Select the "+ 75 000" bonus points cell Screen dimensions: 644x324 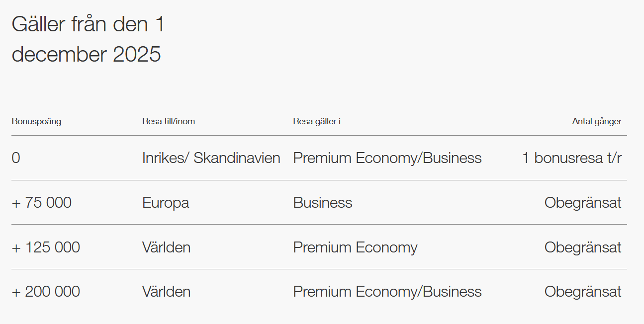[42, 203]
